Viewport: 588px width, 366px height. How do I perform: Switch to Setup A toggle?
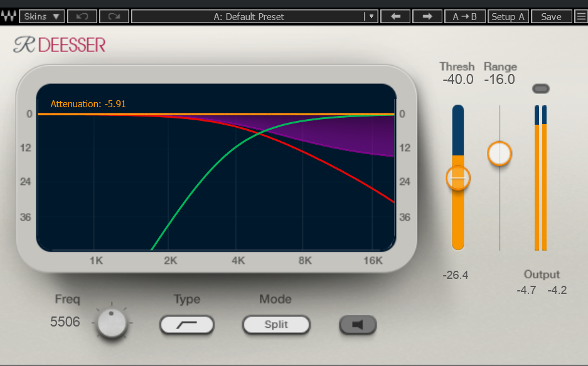(x=508, y=16)
